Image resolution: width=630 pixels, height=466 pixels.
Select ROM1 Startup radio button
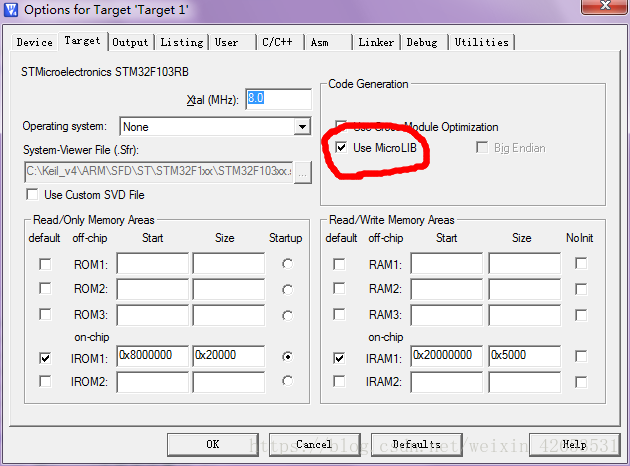(287, 264)
